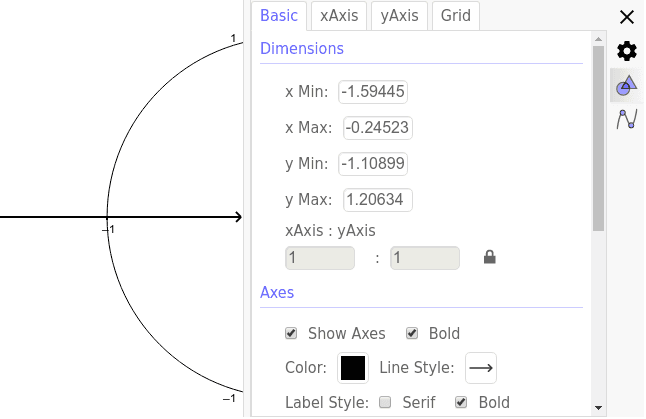Close the settings panel with X

(x=627, y=17)
